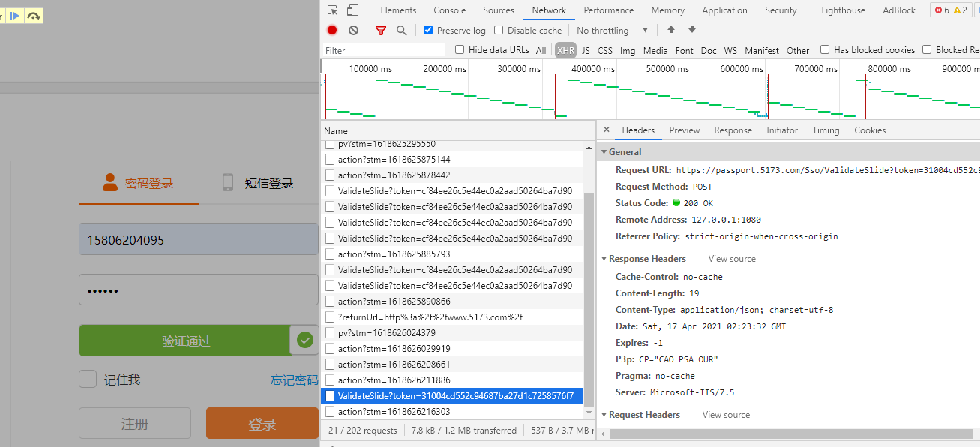Open the network search magnifier
980x447 pixels.
401,30
